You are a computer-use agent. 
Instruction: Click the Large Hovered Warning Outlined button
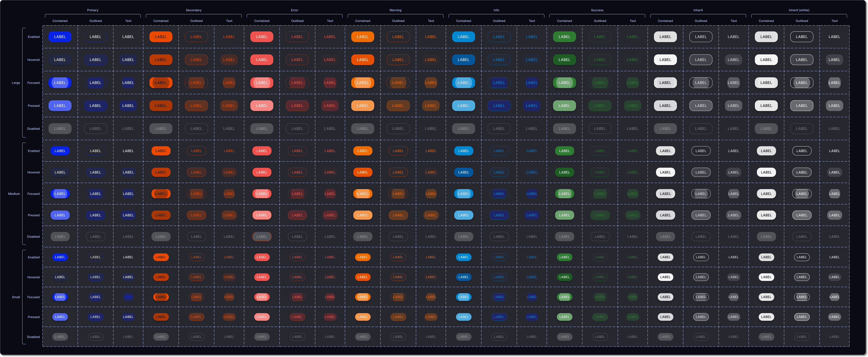point(398,59)
